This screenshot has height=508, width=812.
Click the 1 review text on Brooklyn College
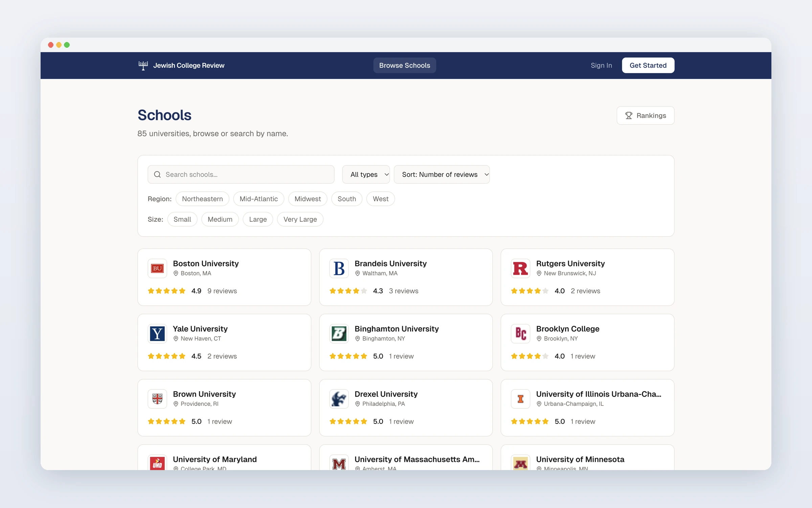[583, 356]
